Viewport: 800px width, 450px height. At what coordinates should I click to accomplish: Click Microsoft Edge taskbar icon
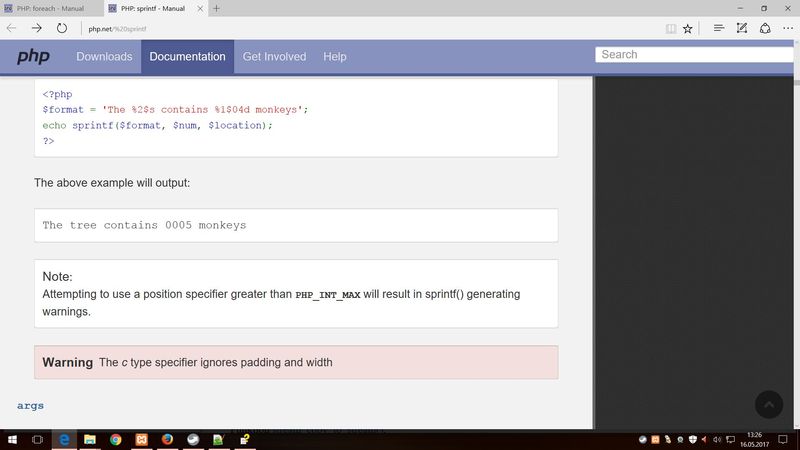(x=64, y=439)
